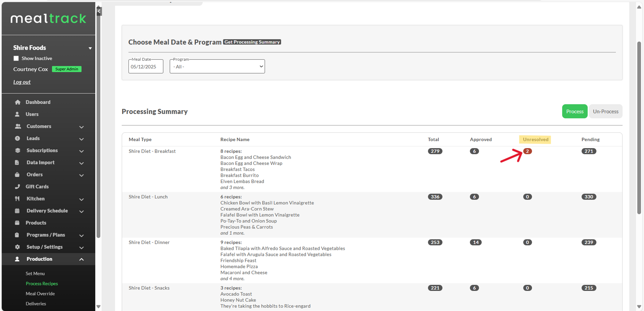Expand the Customers submenu chevron
The width and height of the screenshot is (644, 311).
coord(82,127)
